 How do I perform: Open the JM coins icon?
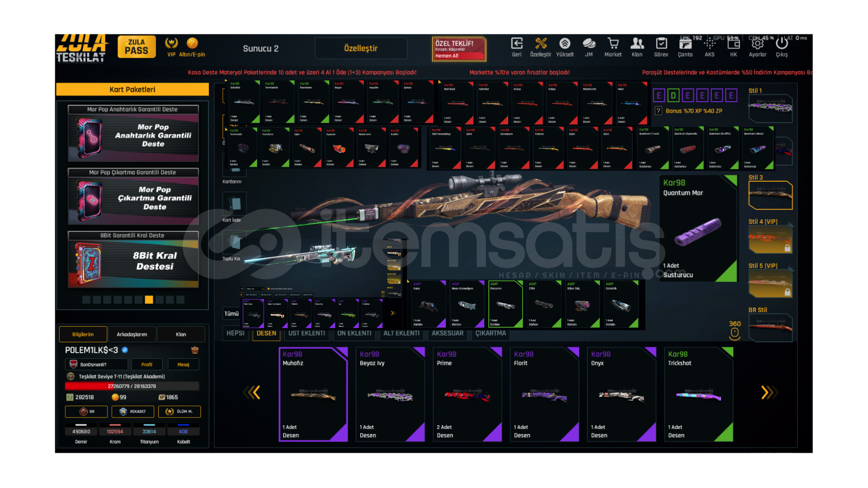(x=589, y=44)
